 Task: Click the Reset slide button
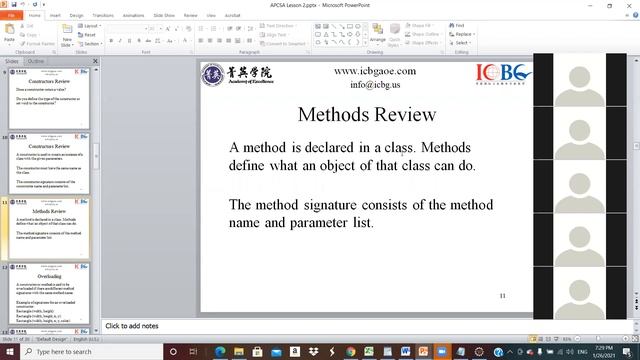(87, 35)
